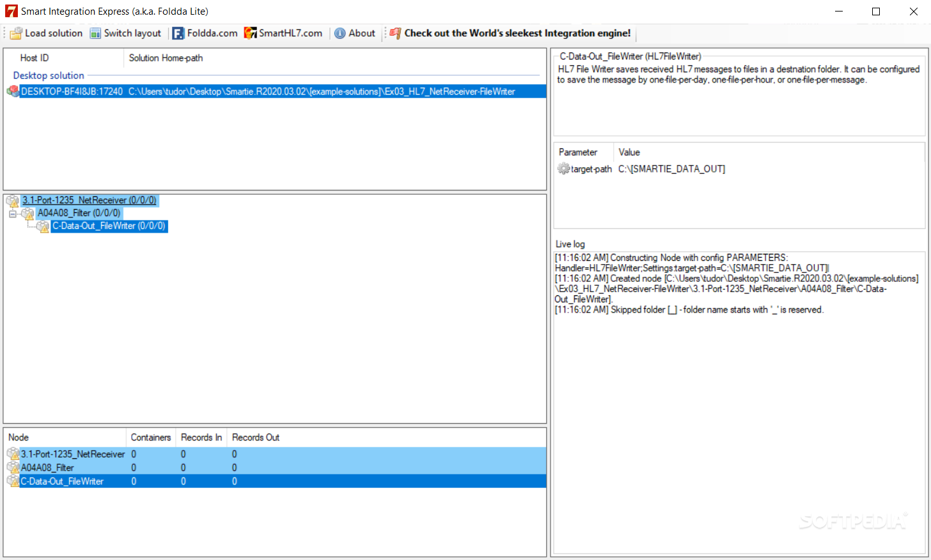Select the A04A08_Filter (0/0/0) tree node

[x=79, y=214]
